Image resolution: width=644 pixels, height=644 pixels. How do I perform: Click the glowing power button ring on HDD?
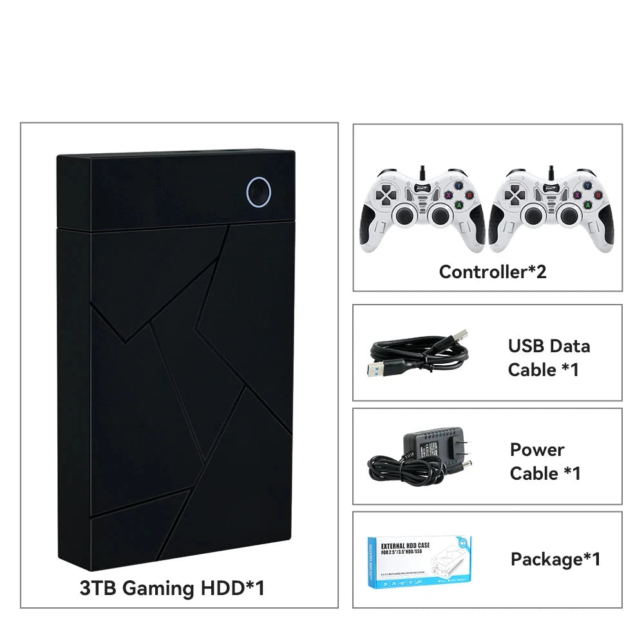[259, 192]
